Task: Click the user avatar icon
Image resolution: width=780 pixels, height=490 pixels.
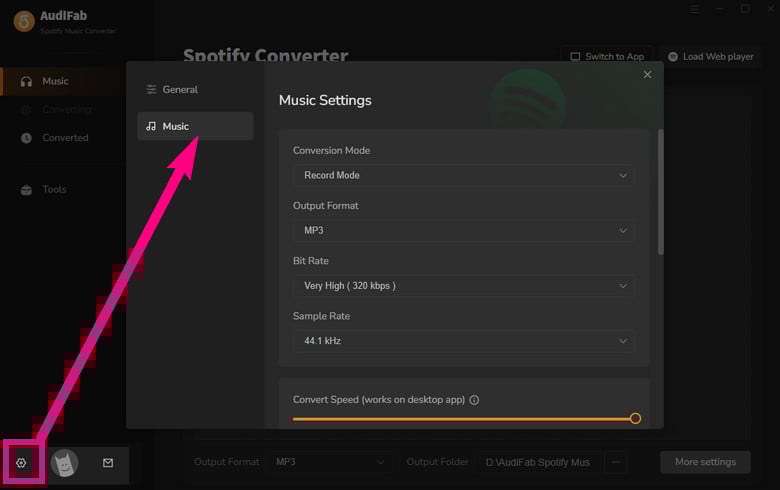Action: click(x=64, y=463)
